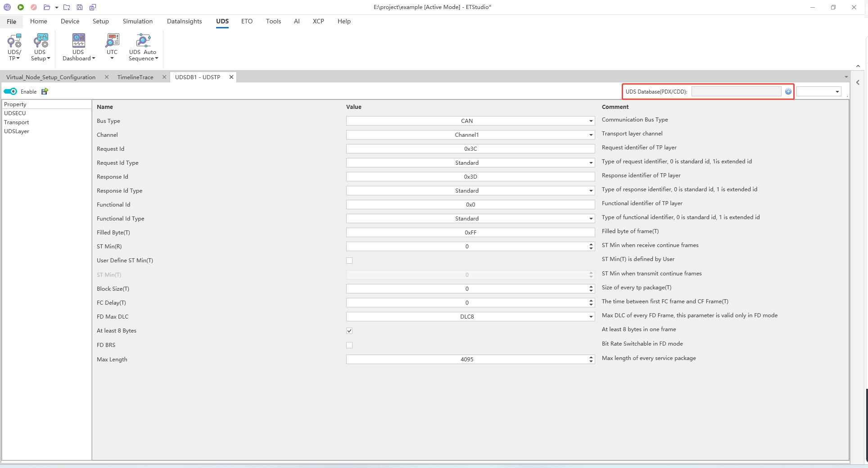
Task: Open the UDS Dashboard ribbon tool
Action: coord(79,47)
